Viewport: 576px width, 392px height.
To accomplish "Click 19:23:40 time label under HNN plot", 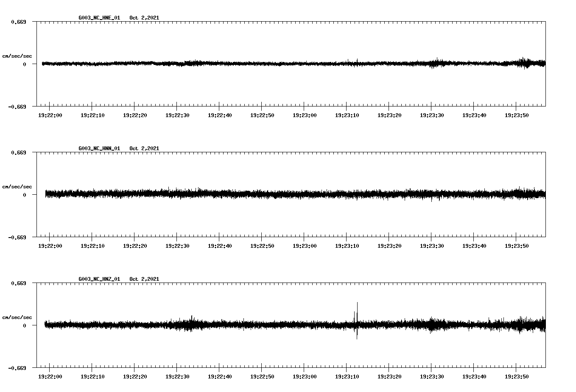I will coord(474,246).
